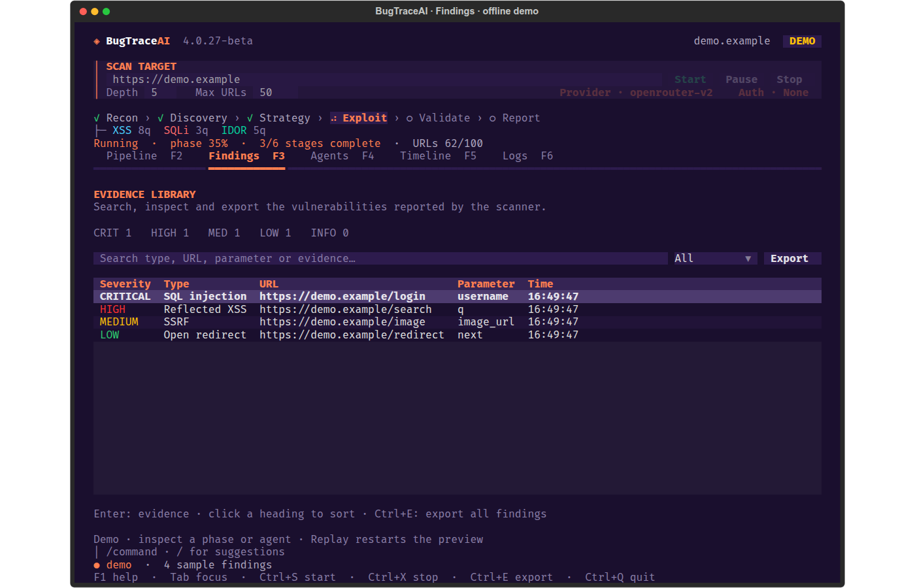This screenshot has width=915, height=588.
Task: Select the active Exploit phase
Action: pos(358,118)
